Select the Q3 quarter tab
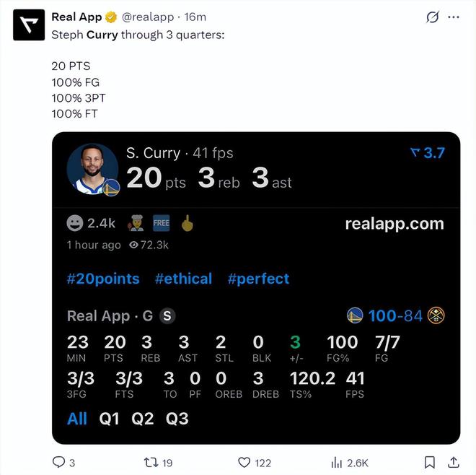 (x=177, y=419)
